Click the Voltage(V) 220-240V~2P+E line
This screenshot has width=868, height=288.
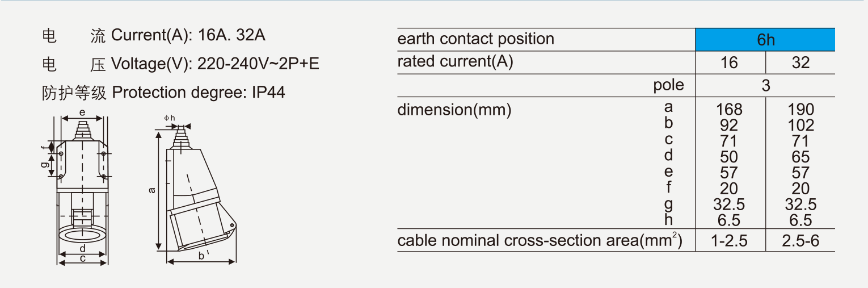tap(215, 64)
